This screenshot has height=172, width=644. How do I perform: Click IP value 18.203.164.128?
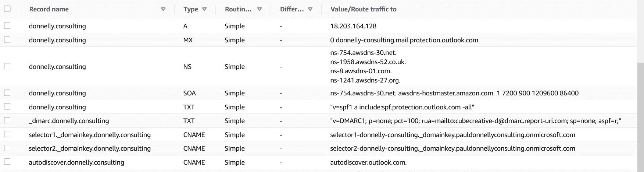click(x=353, y=26)
